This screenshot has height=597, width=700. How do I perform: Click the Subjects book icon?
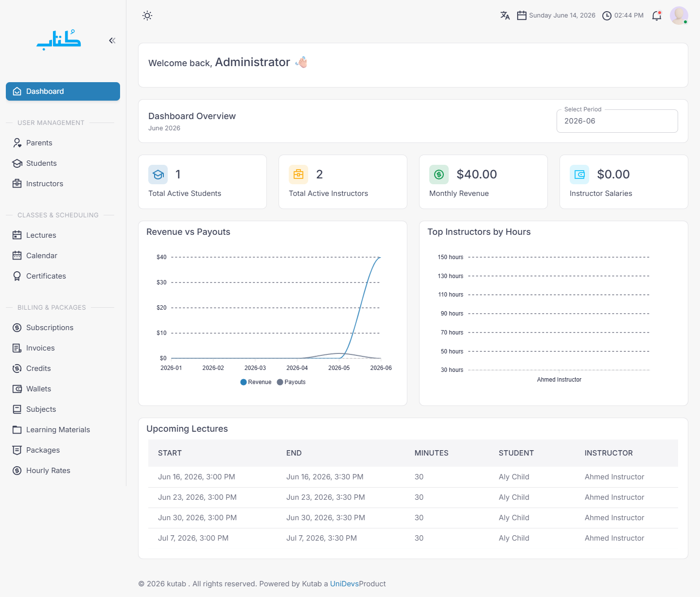coord(17,409)
